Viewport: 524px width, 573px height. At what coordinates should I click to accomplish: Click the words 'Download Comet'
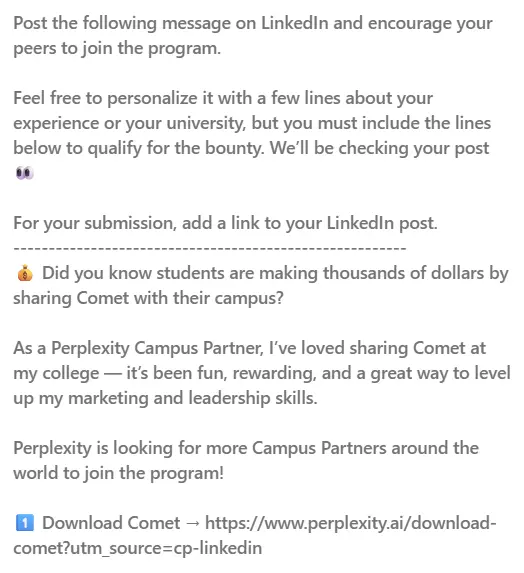[x=111, y=523]
